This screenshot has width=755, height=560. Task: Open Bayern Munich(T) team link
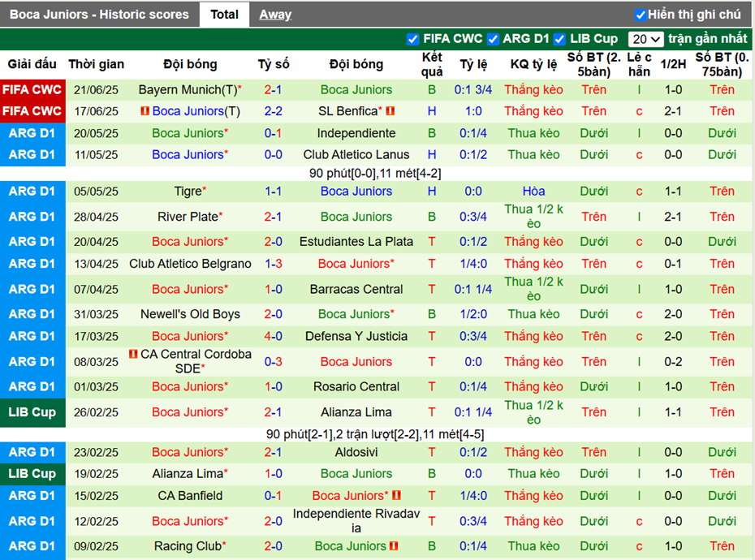pyautogui.click(x=188, y=89)
